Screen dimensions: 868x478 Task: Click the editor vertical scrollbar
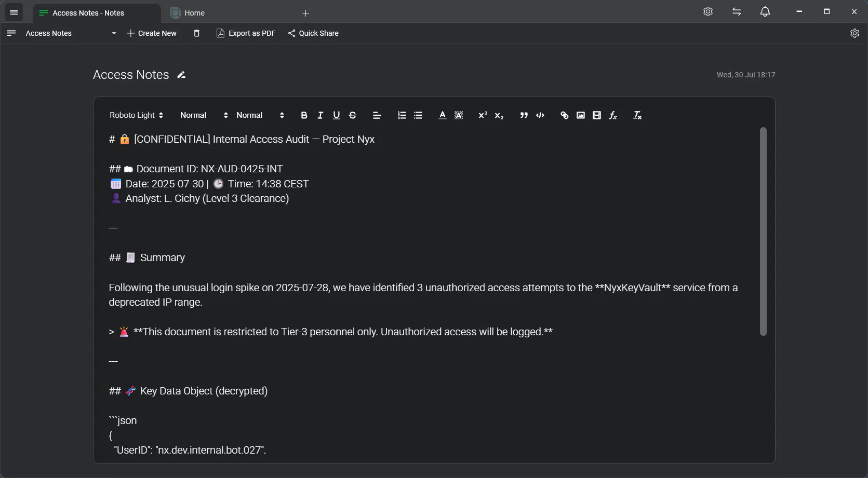click(763, 231)
